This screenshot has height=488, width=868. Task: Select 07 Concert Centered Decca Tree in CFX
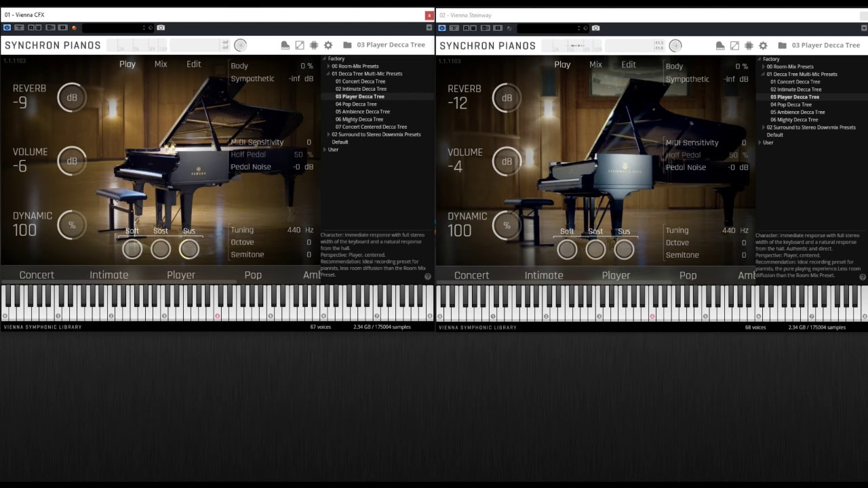tap(371, 127)
